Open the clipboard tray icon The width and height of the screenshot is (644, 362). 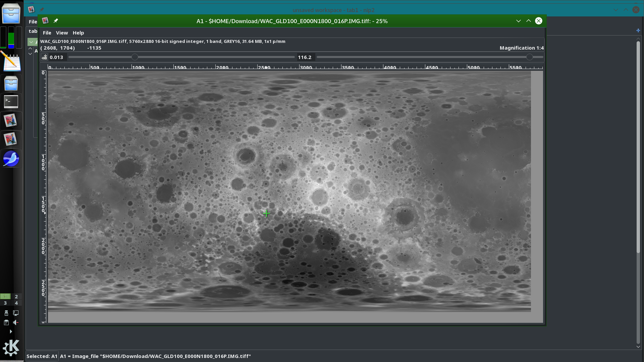click(6, 322)
